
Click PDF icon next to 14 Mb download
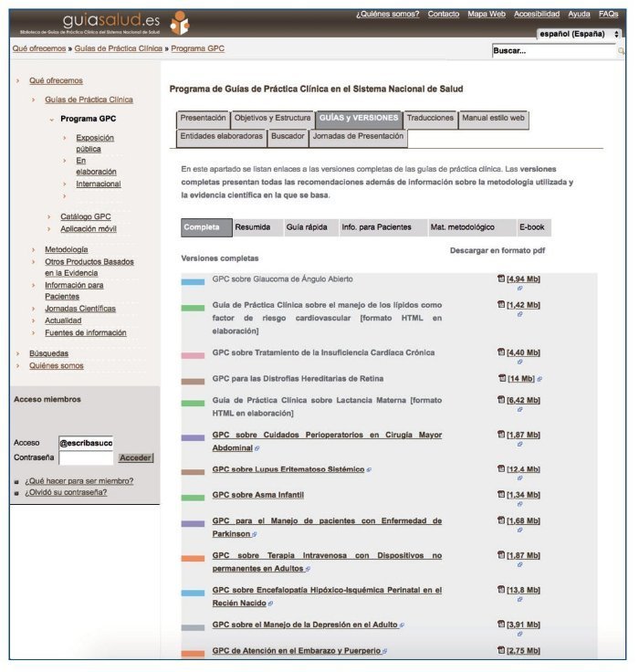tap(502, 378)
